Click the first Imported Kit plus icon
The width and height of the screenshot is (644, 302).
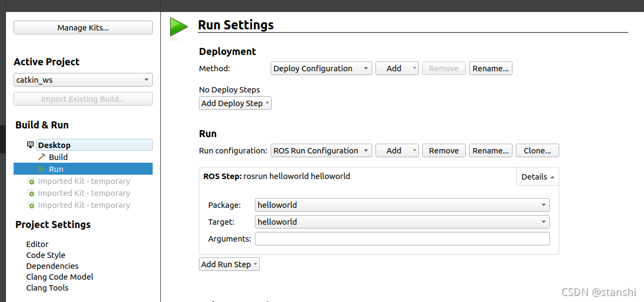31,181
